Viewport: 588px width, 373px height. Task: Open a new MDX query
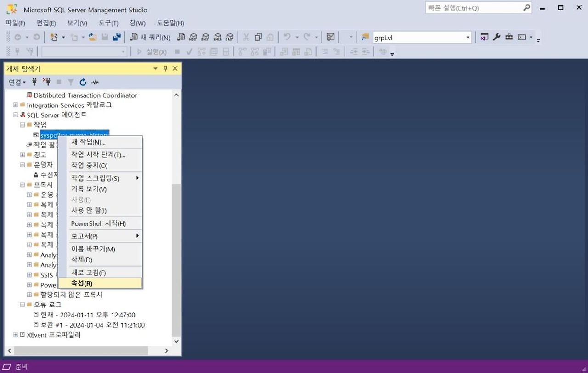[x=193, y=37]
